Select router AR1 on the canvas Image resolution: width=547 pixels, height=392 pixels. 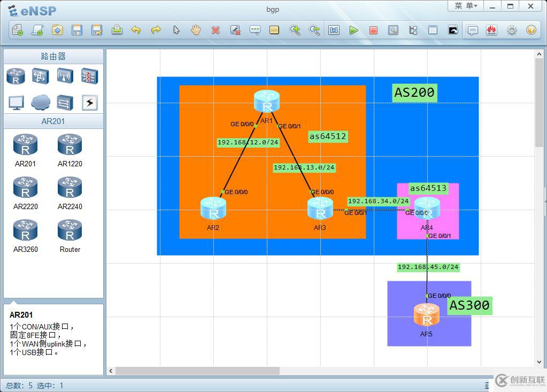click(267, 101)
